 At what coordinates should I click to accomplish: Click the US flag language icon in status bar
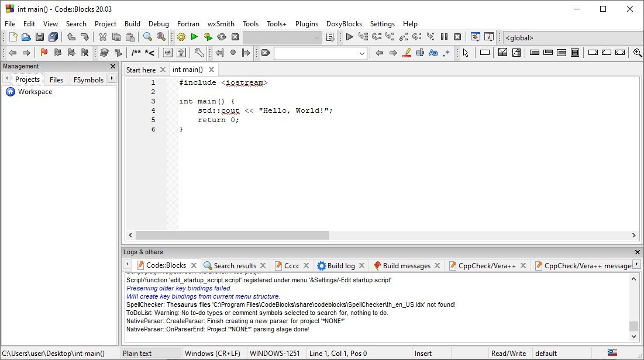(x=612, y=352)
